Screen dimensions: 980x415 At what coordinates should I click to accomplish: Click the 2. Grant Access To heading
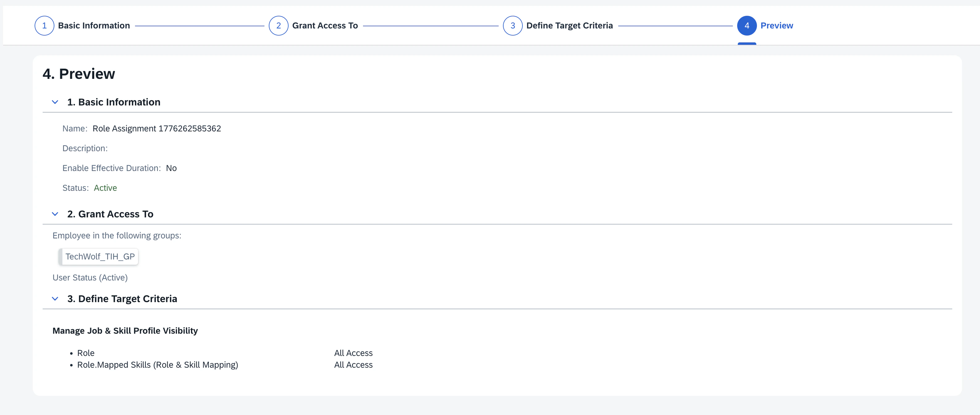coord(110,214)
